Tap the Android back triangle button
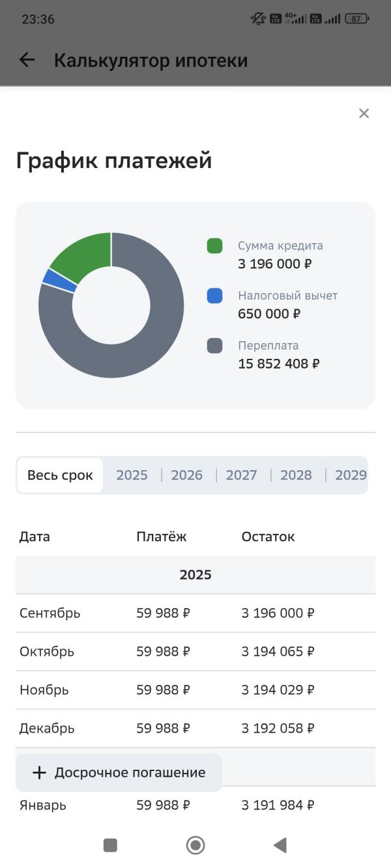The image size is (391, 868). point(280,845)
